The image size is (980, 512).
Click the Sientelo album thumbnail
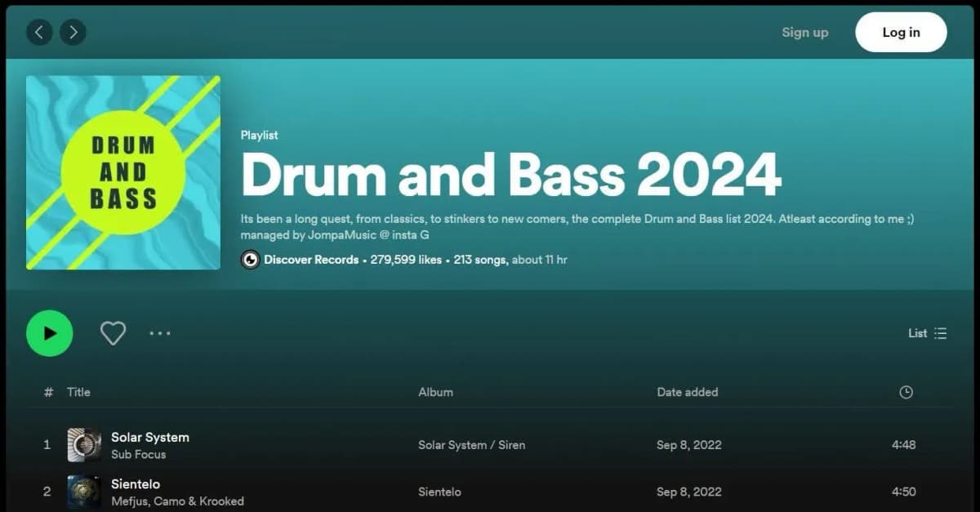point(84,492)
